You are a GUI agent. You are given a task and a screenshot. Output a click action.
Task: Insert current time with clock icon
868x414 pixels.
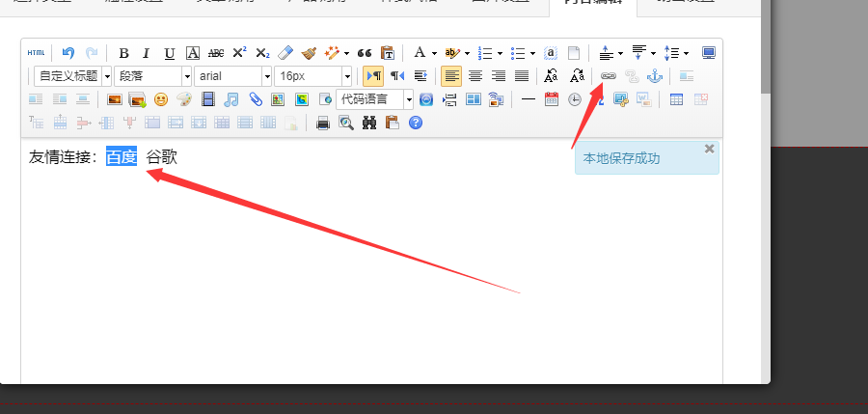tap(575, 99)
